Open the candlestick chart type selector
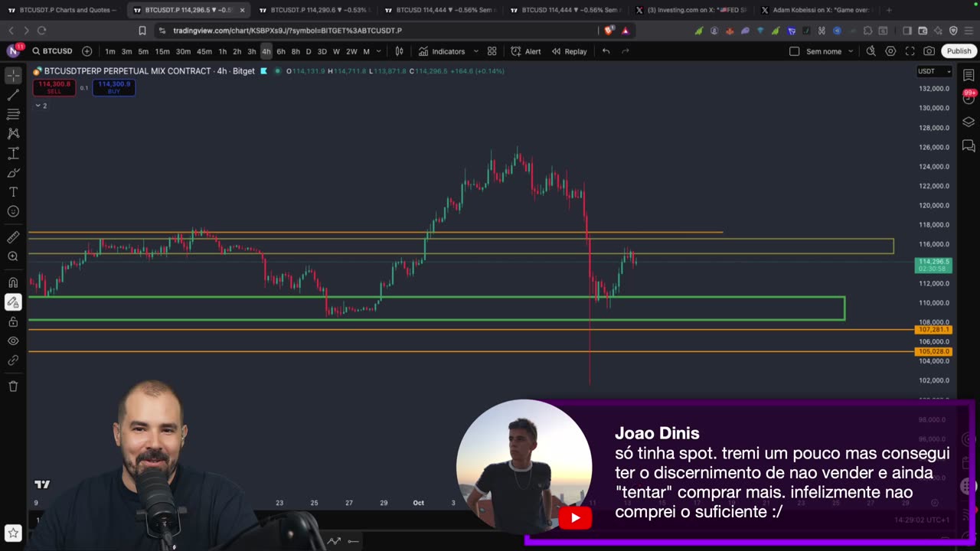Screen dimensions: 980x551 (399, 51)
